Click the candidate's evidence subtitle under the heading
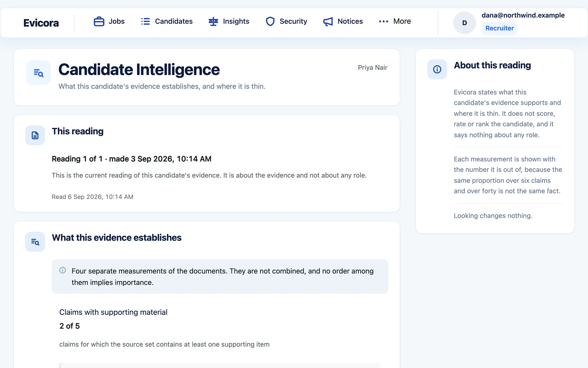 (x=162, y=86)
